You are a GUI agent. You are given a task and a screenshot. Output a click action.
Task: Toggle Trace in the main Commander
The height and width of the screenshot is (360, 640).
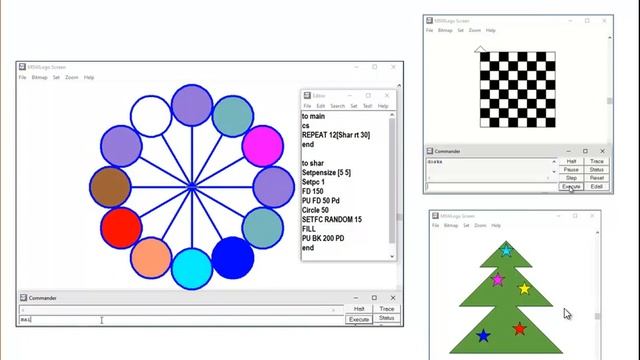(x=387, y=309)
